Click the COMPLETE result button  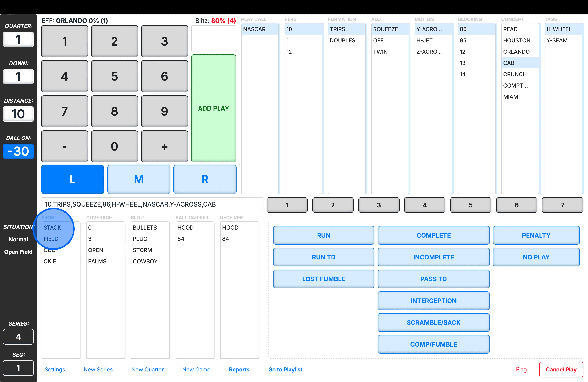click(x=433, y=235)
